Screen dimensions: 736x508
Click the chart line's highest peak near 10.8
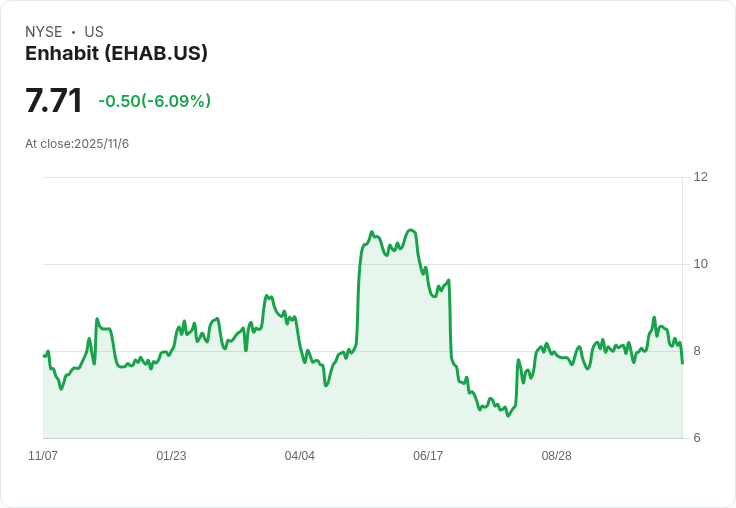(410, 230)
